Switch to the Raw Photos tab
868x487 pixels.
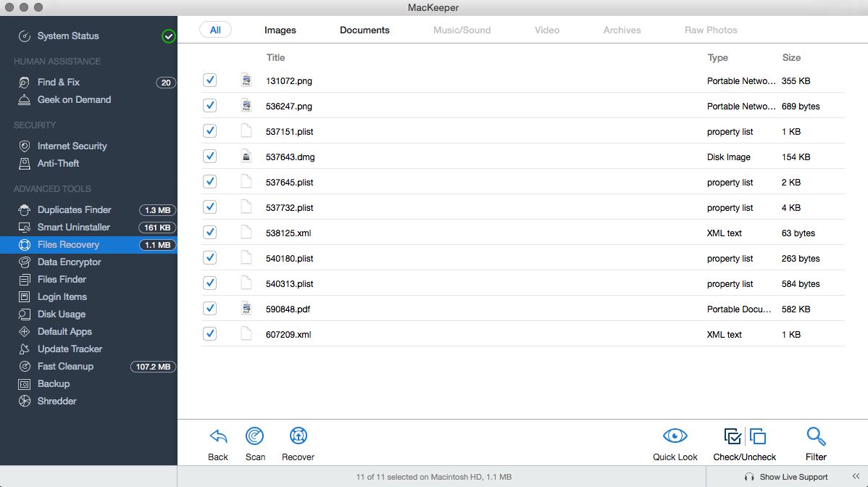(x=711, y=30)
